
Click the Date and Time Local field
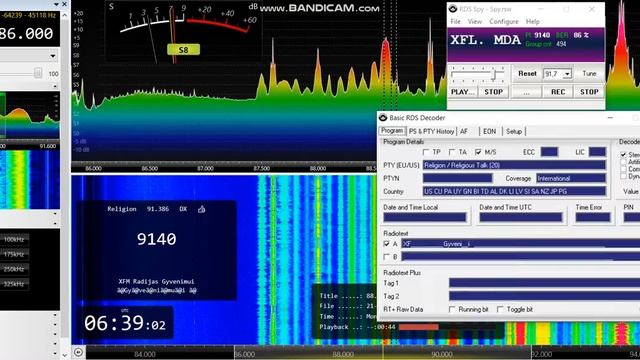point(425,218)
